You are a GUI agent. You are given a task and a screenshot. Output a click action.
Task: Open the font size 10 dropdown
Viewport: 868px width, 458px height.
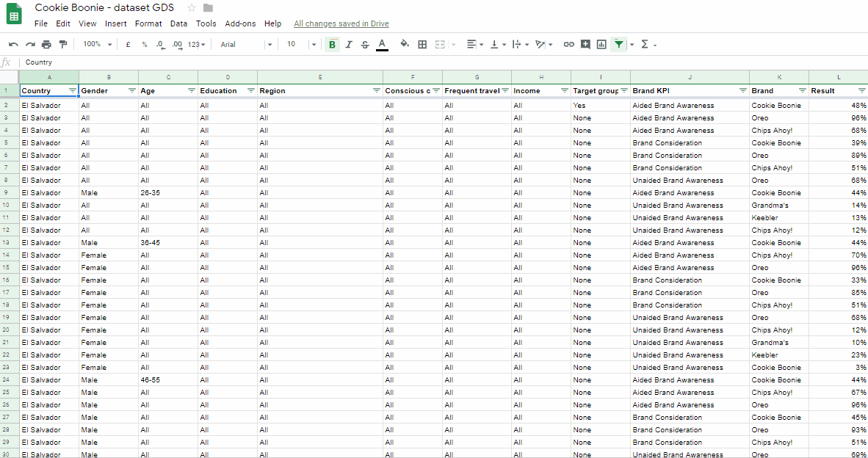point(301,44)
